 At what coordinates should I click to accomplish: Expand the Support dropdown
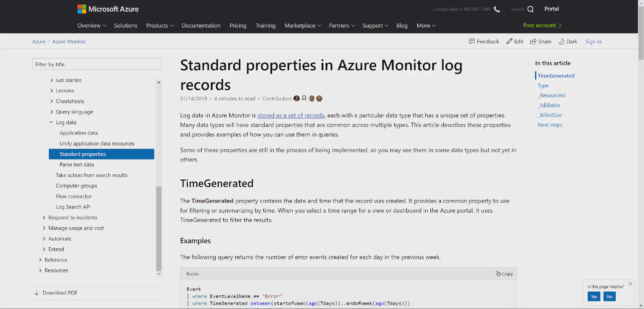(375, 26)
